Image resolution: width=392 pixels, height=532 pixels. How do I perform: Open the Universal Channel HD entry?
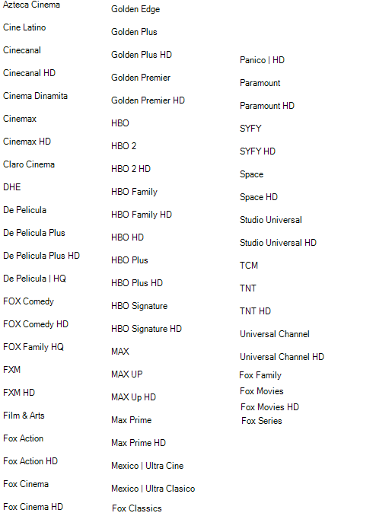point(282,357)
